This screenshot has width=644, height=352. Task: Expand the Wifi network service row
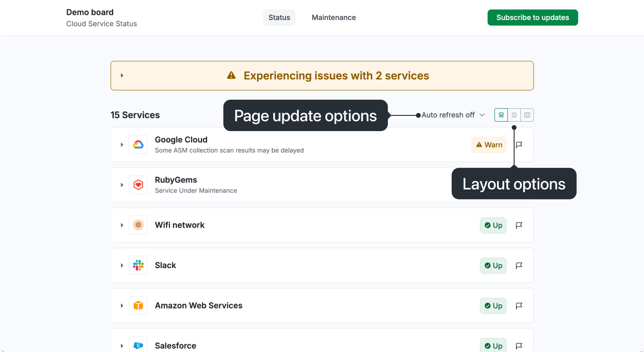coord(122,225)
